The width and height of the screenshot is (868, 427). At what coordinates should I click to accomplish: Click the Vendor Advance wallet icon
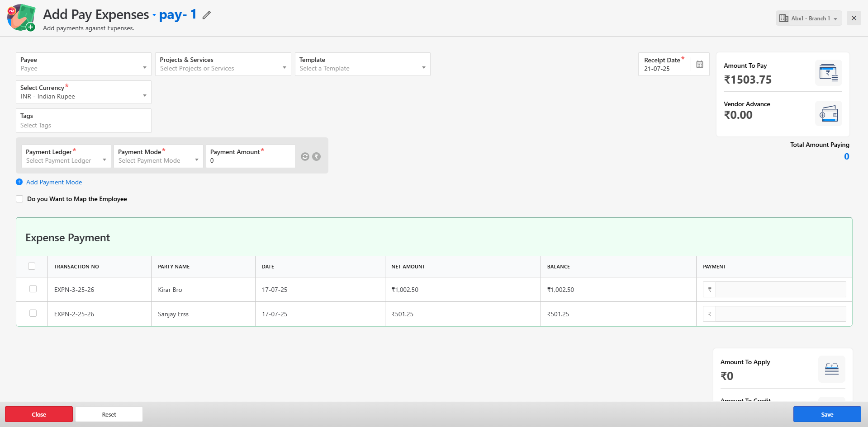point(828,114)
